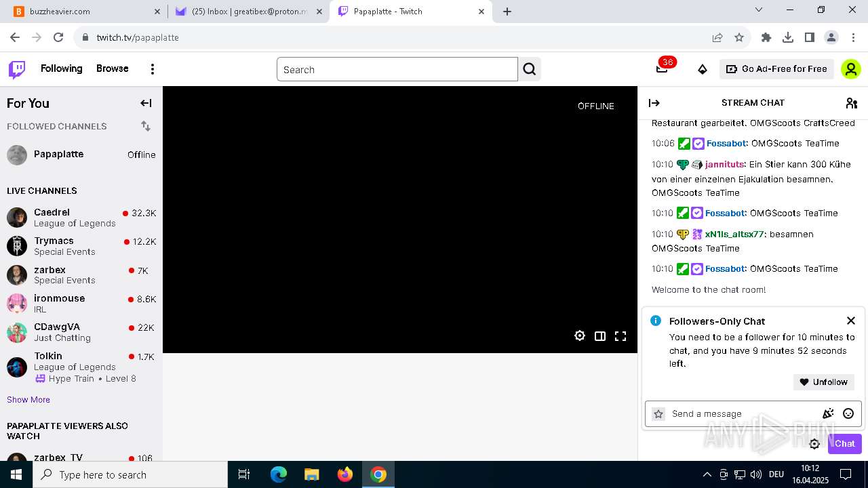Switch to the Proton Inbox tab

248,12
